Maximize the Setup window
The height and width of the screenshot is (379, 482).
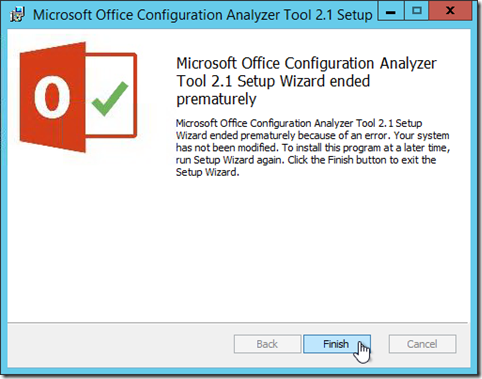(x=416, y=12)
